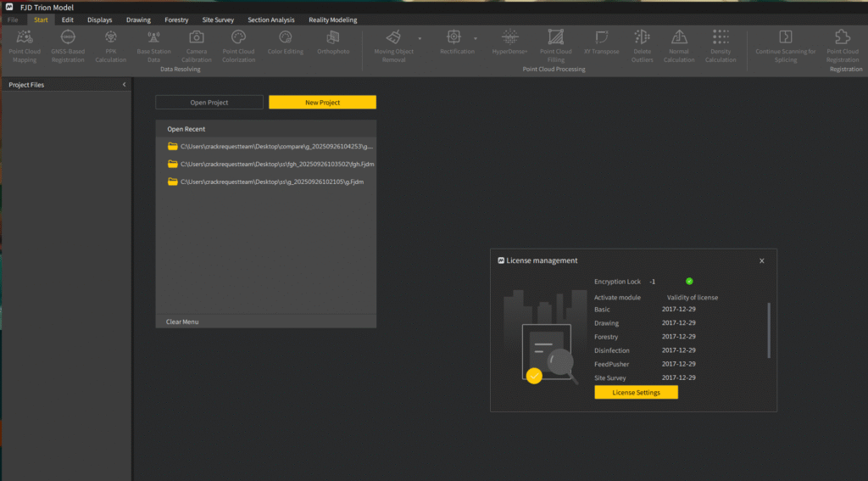Open the Section Analysis tab
The image size is (868, 481).
tap(271, 20)
